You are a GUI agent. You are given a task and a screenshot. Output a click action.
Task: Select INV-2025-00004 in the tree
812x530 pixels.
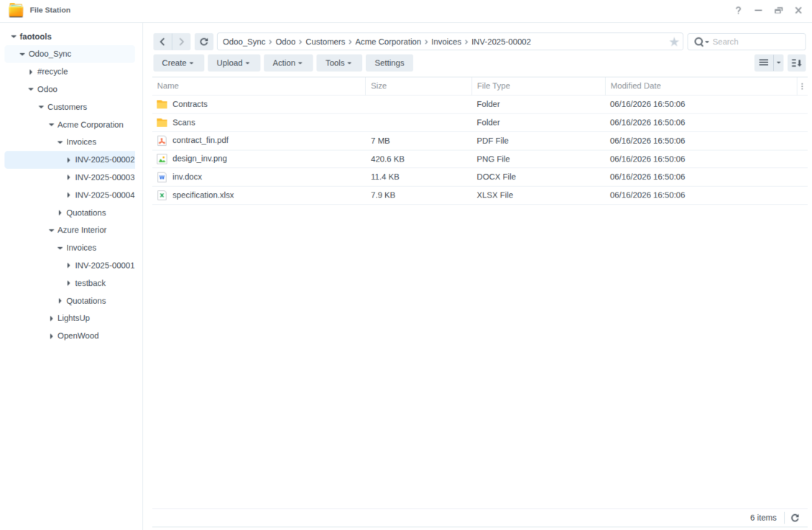(x=105, y=195)
